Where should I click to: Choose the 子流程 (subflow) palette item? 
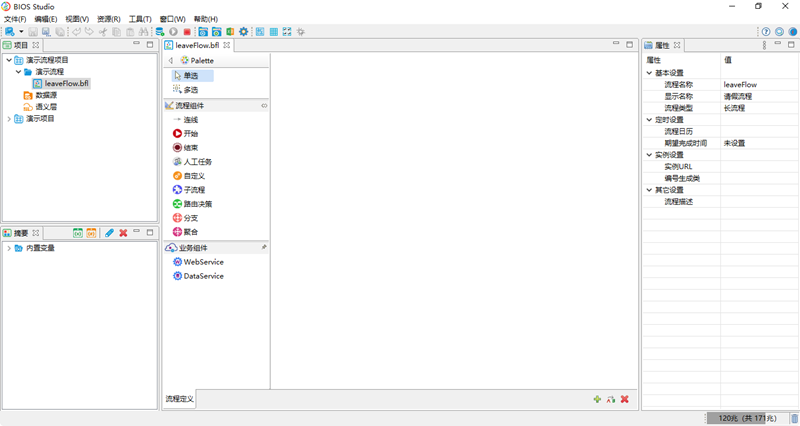(193, 189)
